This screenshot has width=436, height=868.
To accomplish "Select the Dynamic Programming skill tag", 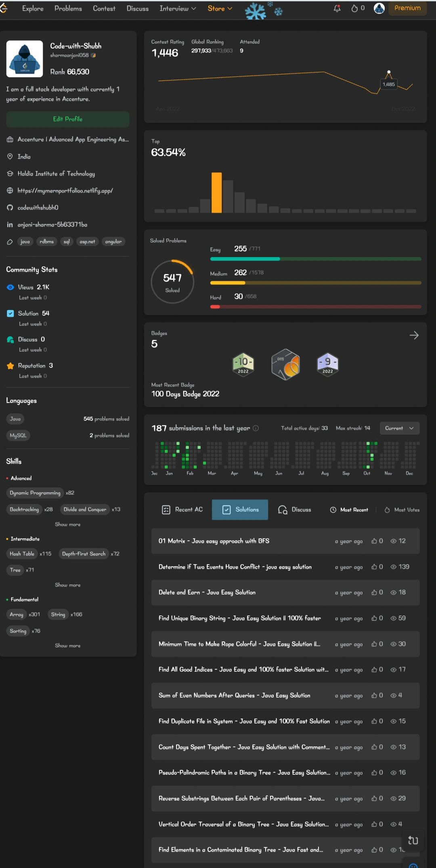I will click(x=35, y=493).
